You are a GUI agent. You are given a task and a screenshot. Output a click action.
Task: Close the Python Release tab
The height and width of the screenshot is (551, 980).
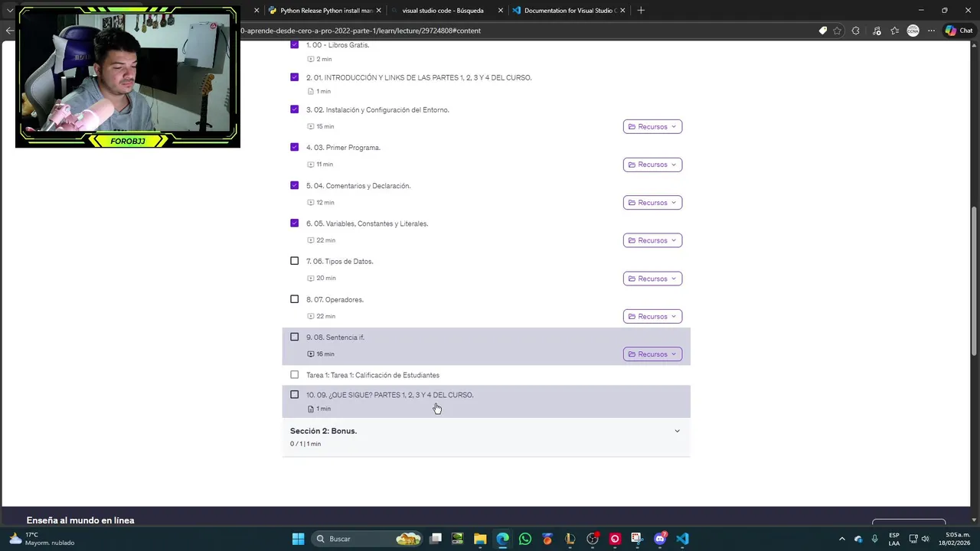coord(378,11)
